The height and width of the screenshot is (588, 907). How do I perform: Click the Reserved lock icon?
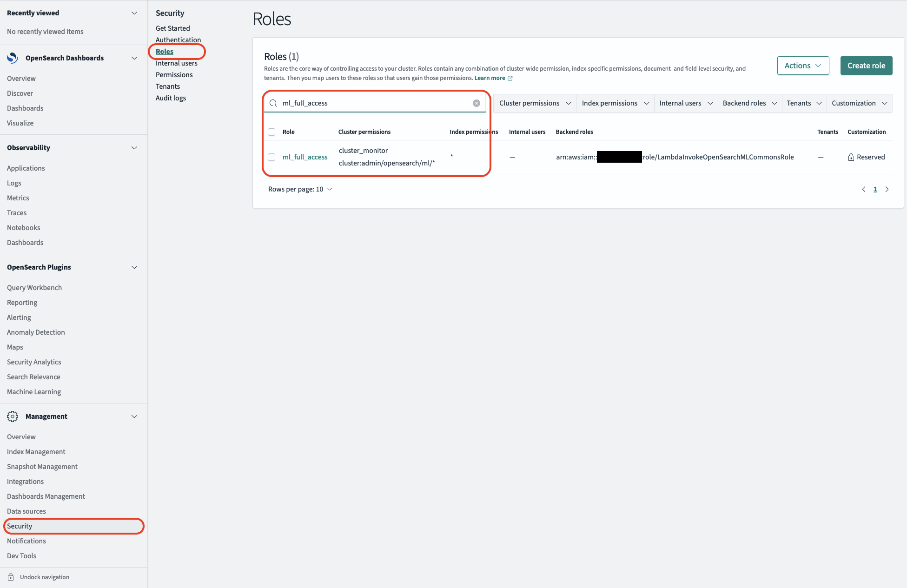(x=851, y=157)
